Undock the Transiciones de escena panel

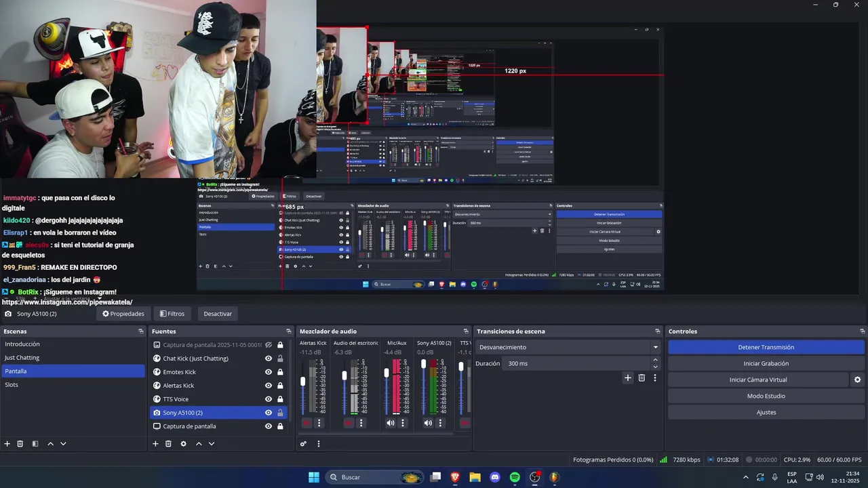(658, 331)
